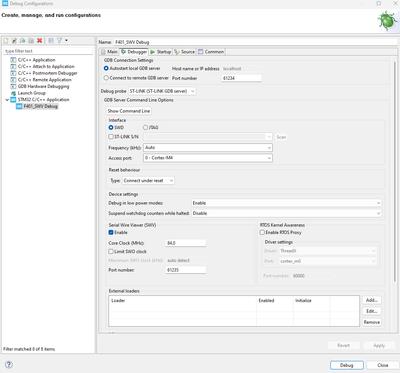Click the New prototype icon

click(x=14, y=41)
